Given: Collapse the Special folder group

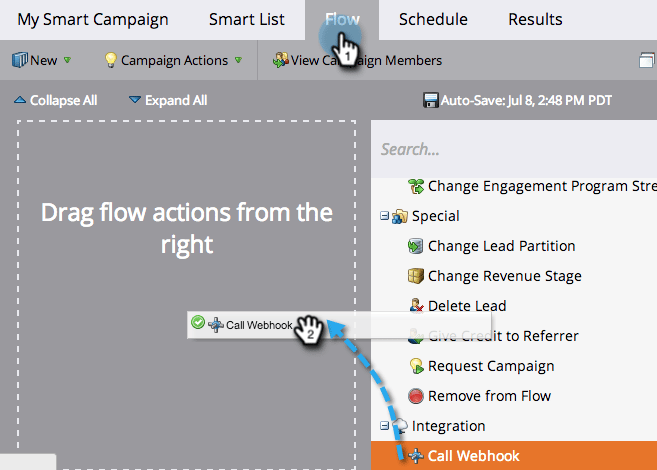Looking at the screenshot, I should 385,216.
